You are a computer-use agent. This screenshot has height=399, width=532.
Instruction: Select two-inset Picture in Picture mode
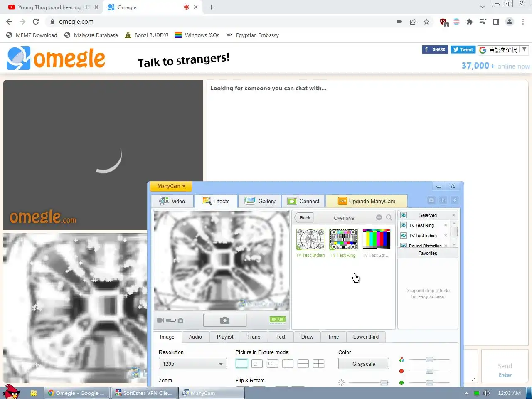pyautogui.click(x=272, y=364)
